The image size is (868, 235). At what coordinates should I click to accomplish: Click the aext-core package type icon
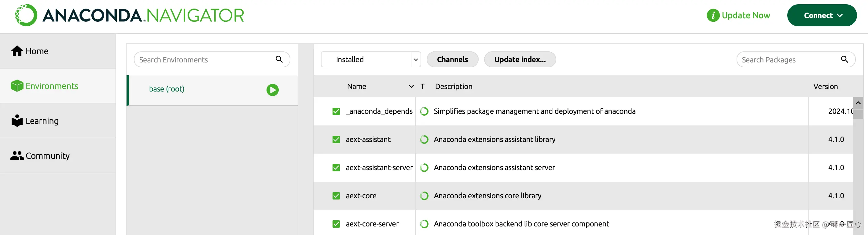coord(424,196)
